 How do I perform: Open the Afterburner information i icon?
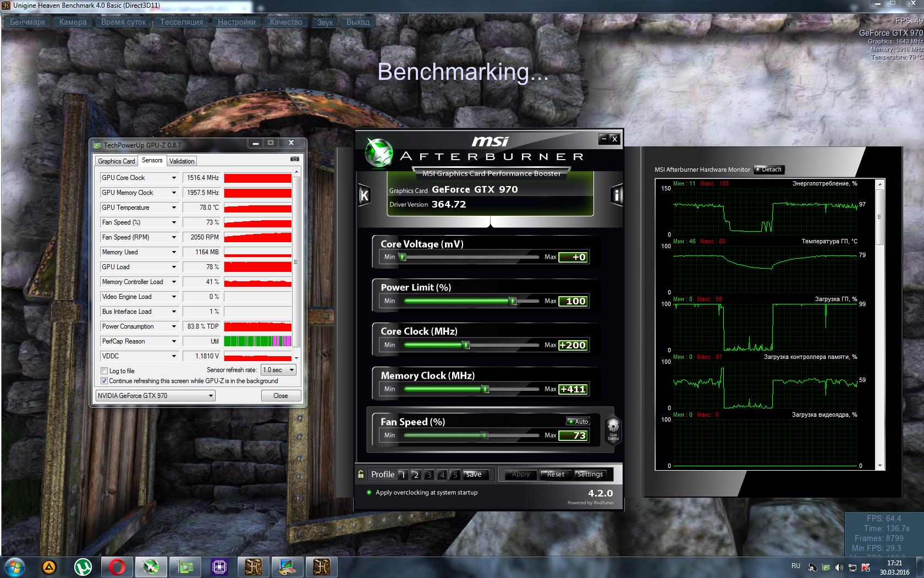tap(617, 195)
